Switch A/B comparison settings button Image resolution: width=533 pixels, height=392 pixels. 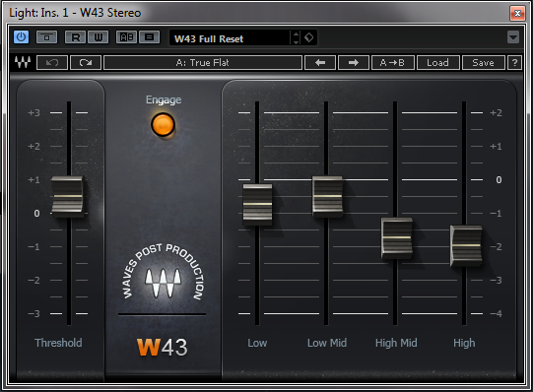[126, 37]
